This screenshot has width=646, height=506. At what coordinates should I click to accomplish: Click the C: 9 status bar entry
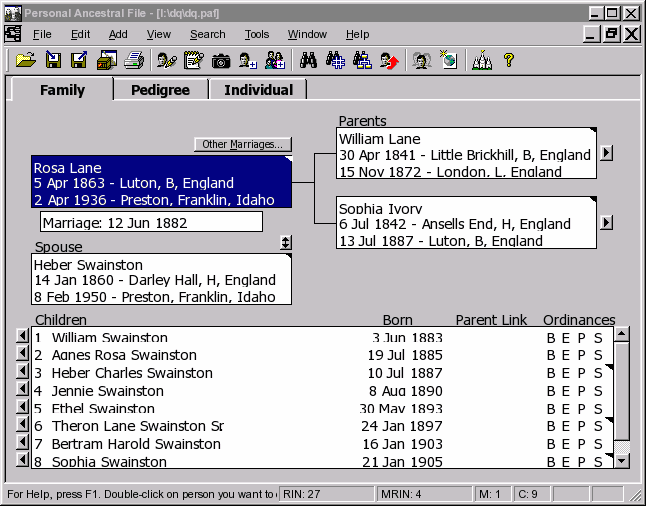coord(532,494)
